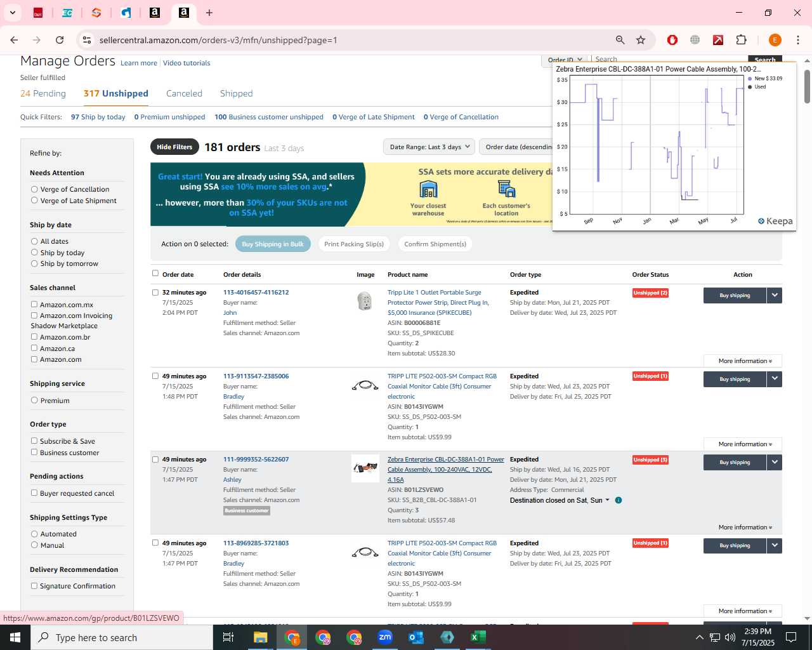Screen dimensions: 812x650
Task: Open Task View on the taskbar
Action: click(228, 637)
